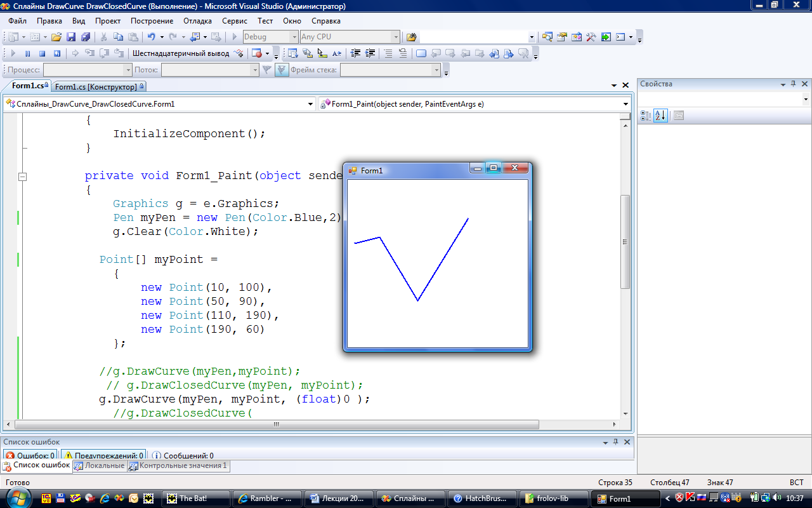This screenshot has height=508, width=812.
Task: Open the Toolbox hammer-and-wrench icon
Action: 591,37
